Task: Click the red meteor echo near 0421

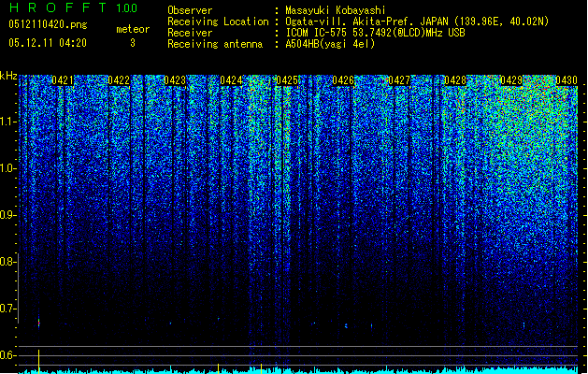Action: point(38,323)
